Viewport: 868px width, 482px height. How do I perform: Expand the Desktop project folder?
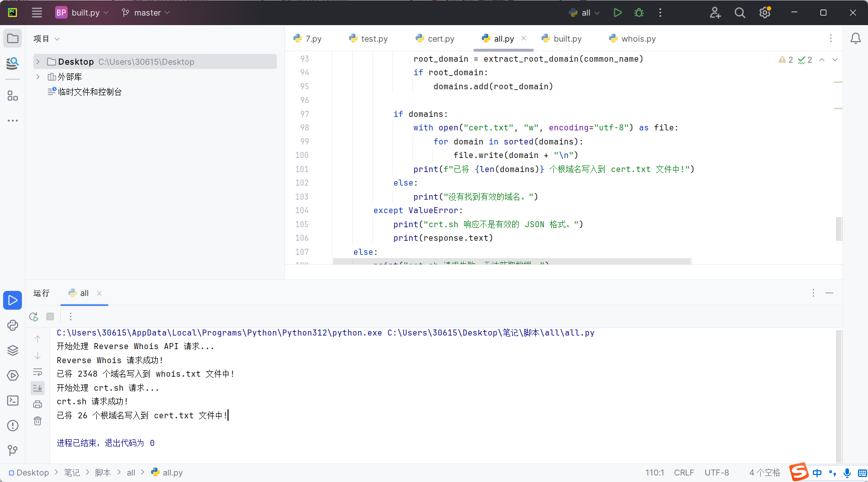(38, 62)
